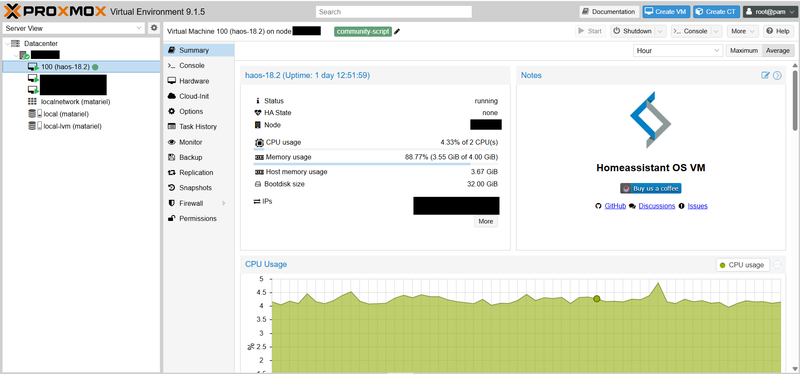This screenshot has width=800, height=374.
Task: Open the Permissions tab
Action: [198, 219]
